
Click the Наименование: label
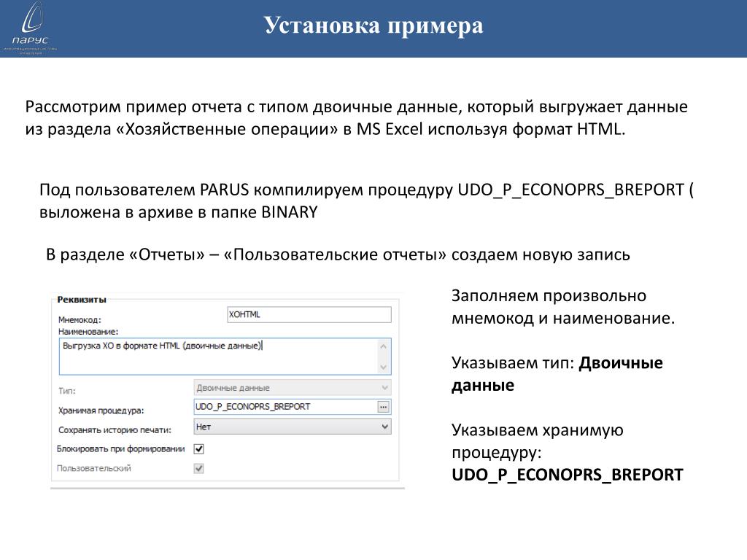pyautogui.click(x=88, y=332)
